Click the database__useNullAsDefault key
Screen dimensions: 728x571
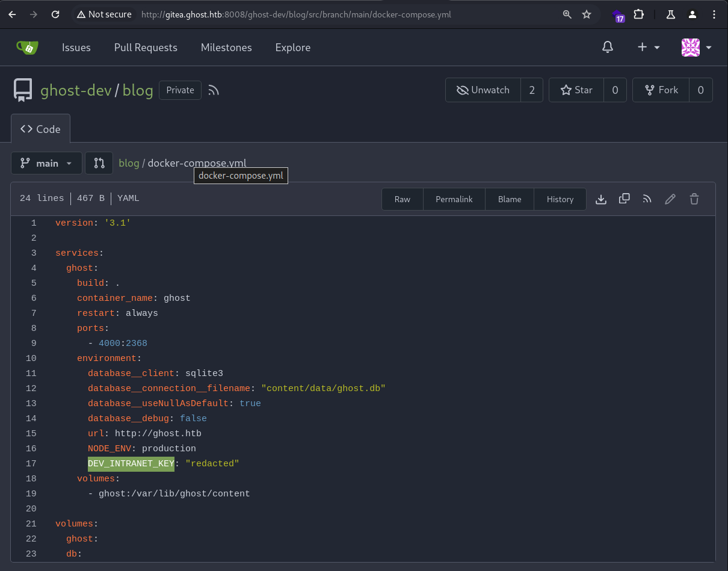pos(158,403)
